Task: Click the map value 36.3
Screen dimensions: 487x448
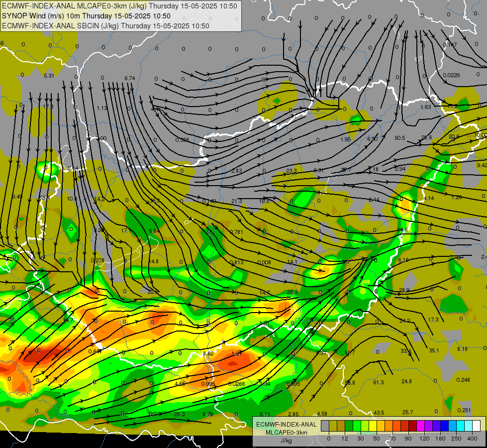Action: (x=155, y=201)
